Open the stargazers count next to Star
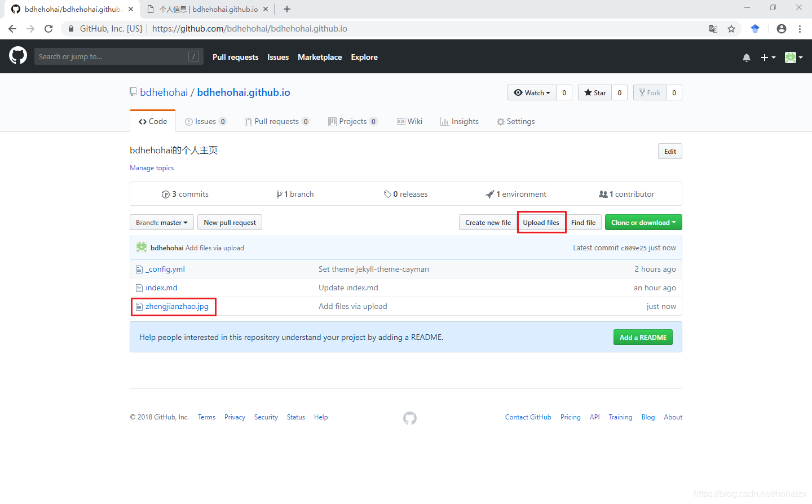This screenshot has width=812, height=504. [620, 92]
